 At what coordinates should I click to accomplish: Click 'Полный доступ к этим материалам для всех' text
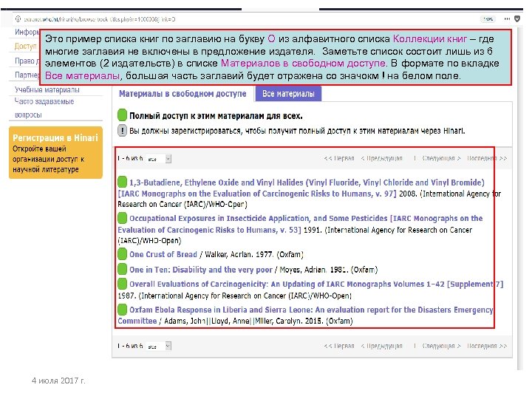pyautogui.click(x=216, y=116)
